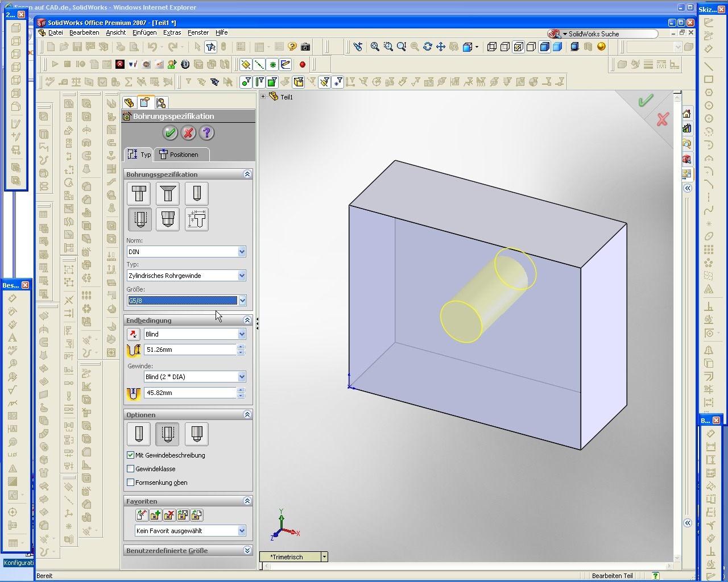Open the home icon in the task pane
Image resolution: width=728 pixels, height=582 pixels.
tap(686, 114)
